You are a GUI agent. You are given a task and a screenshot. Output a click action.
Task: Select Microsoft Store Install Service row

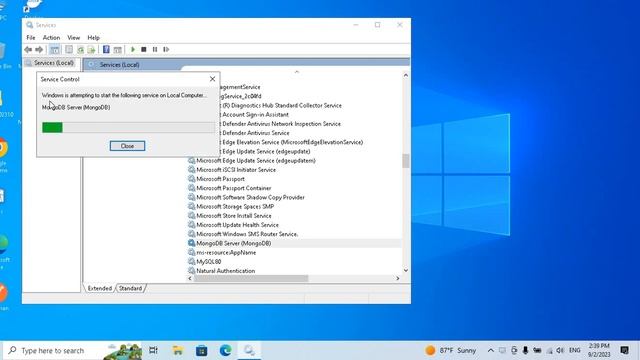233,216
